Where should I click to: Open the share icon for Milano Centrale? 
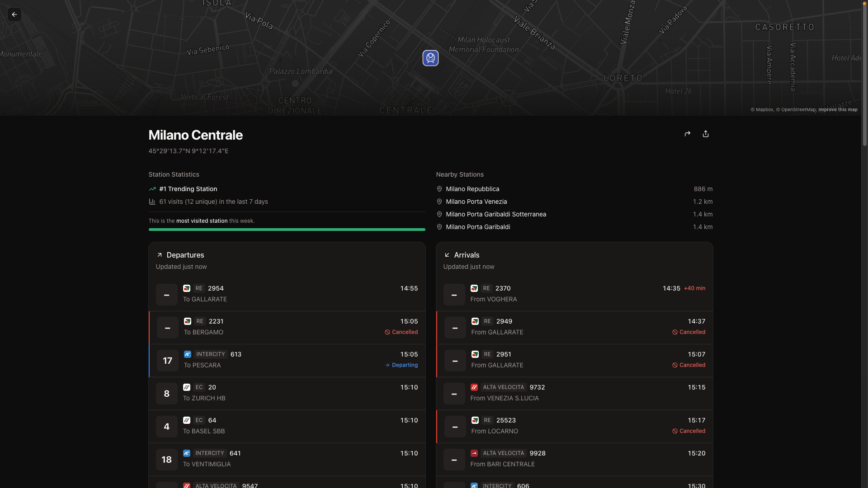705,134
